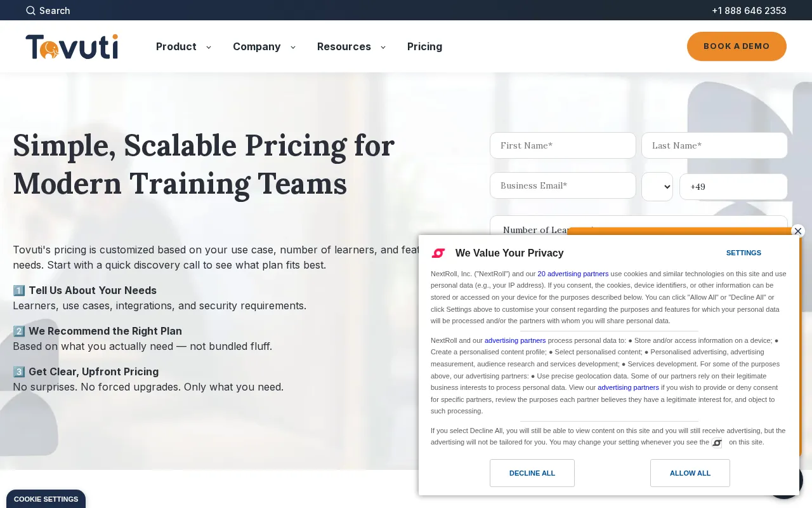Open the 20 advertising partners link

573,274
